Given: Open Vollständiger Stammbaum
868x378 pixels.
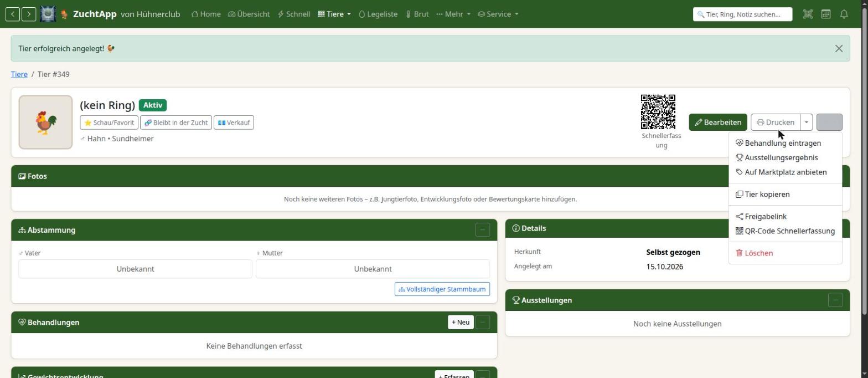Looking at the screenshot, I should tap(442, 289).
